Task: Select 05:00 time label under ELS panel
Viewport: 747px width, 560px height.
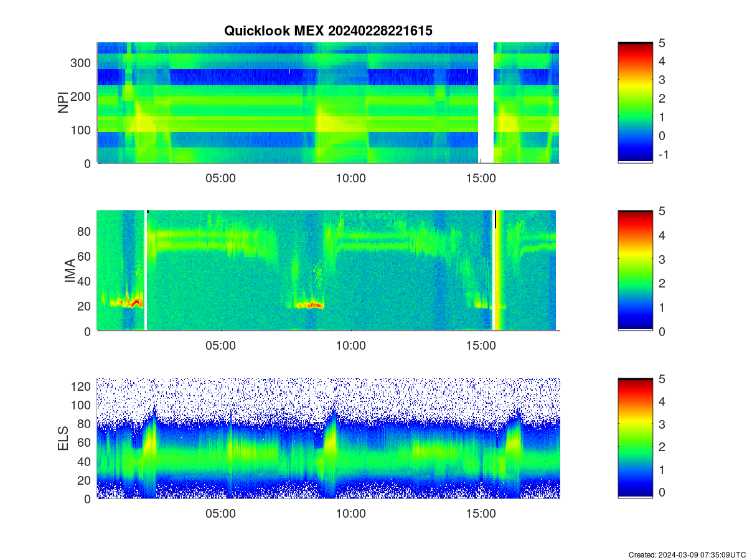Action: pos(220,515)
